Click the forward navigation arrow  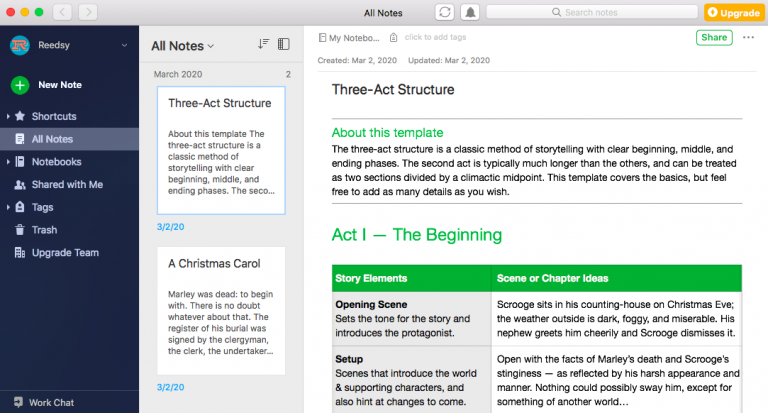(x=88, y=12)
